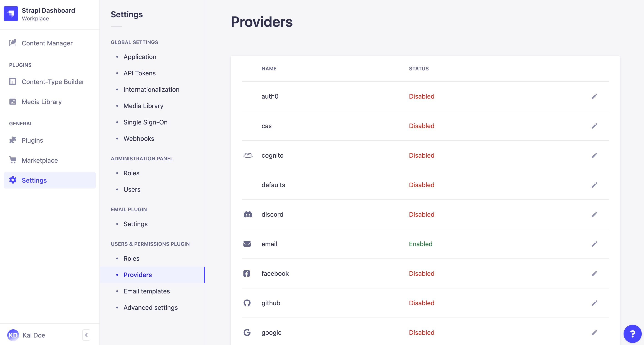Click the edit icon for facebook provider
The width and height of the screenshot is (644, 345).
[594, 273]
